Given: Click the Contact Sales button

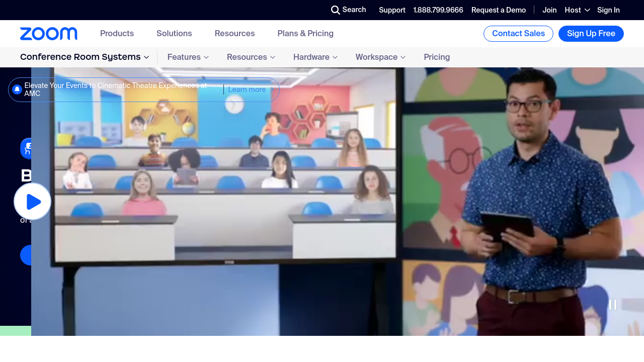Looking at the screenshot, I should [518, 34].
